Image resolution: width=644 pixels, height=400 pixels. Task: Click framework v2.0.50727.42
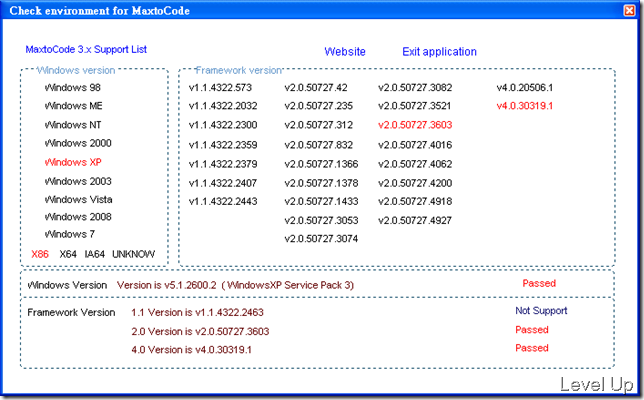tap(316, 87)
